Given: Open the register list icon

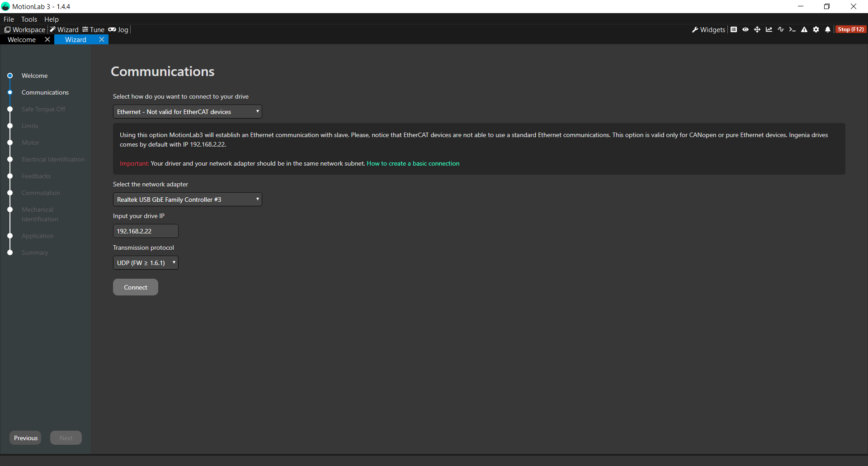Looking at the screenshot, I should pos(734,29).
